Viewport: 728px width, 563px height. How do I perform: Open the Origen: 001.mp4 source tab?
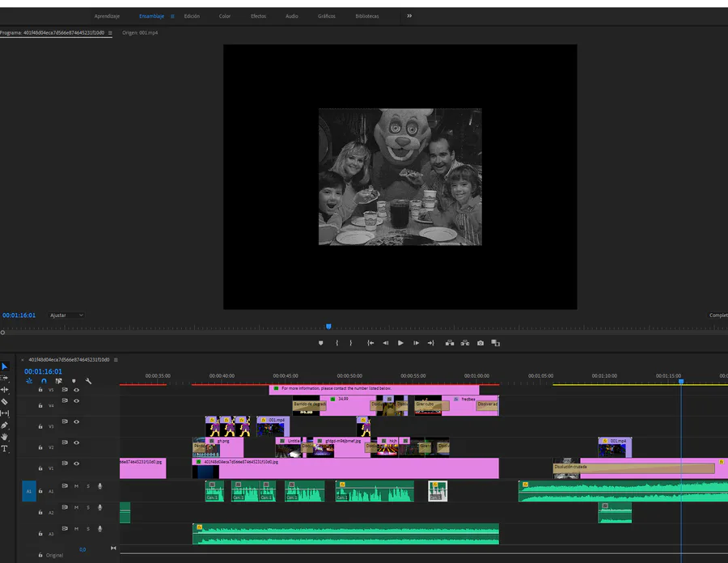click(140, 33)
